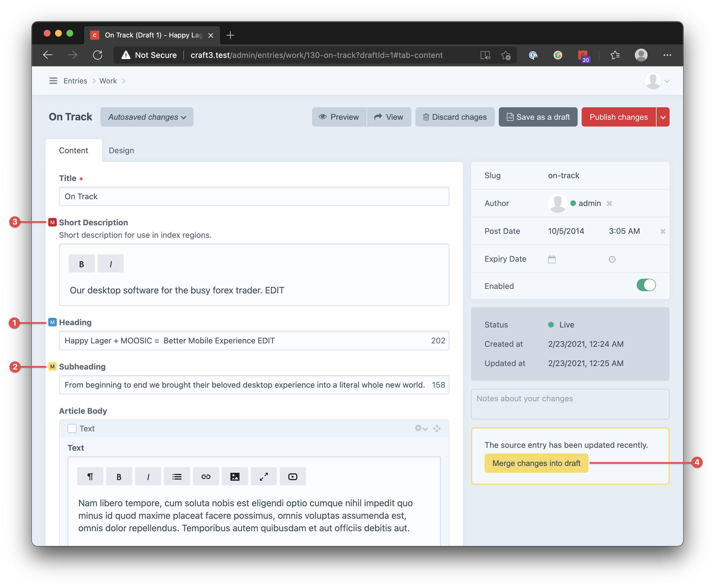Click the unordered list icon in text editor

click(x=177, y=476)
